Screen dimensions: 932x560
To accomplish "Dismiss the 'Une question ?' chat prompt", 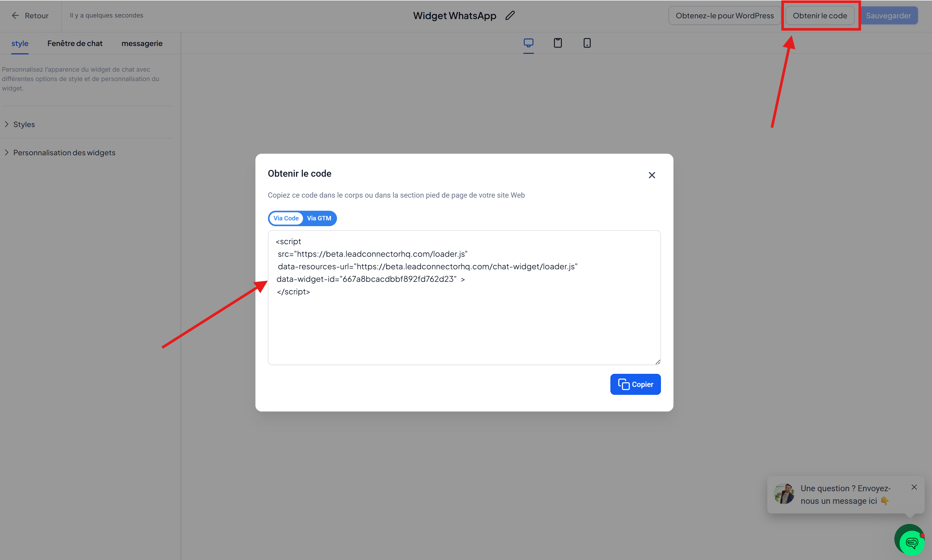I will [x=914, y=487].
